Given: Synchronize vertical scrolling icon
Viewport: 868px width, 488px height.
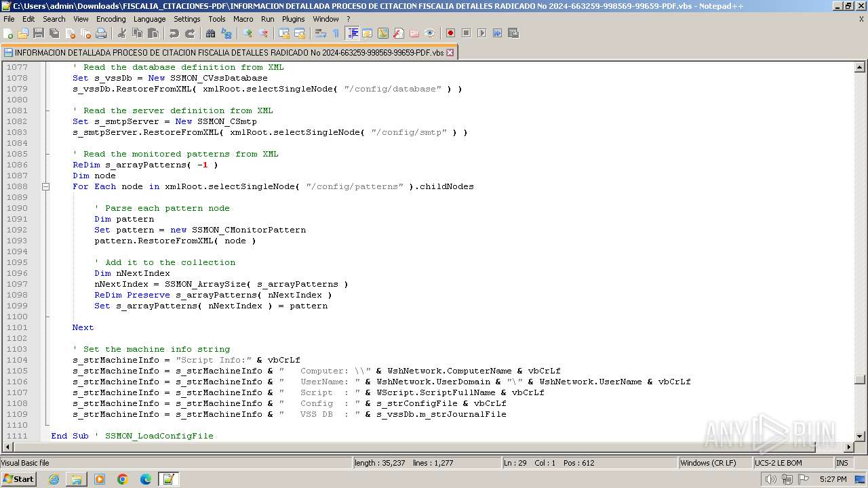Looking at the screenshot, I should click(284, 33).
